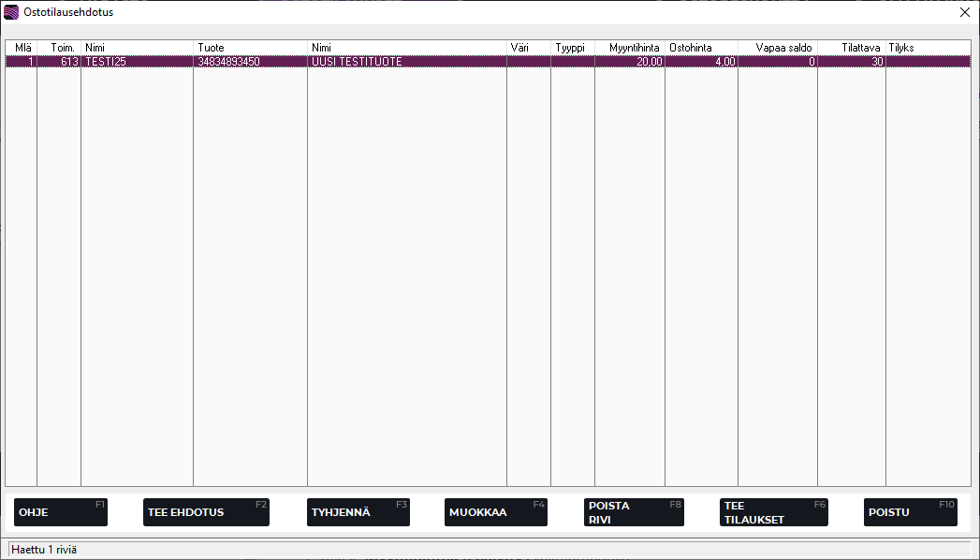Open MUOKKAA to edit the row
980x560 pixels.
(495, 512)
